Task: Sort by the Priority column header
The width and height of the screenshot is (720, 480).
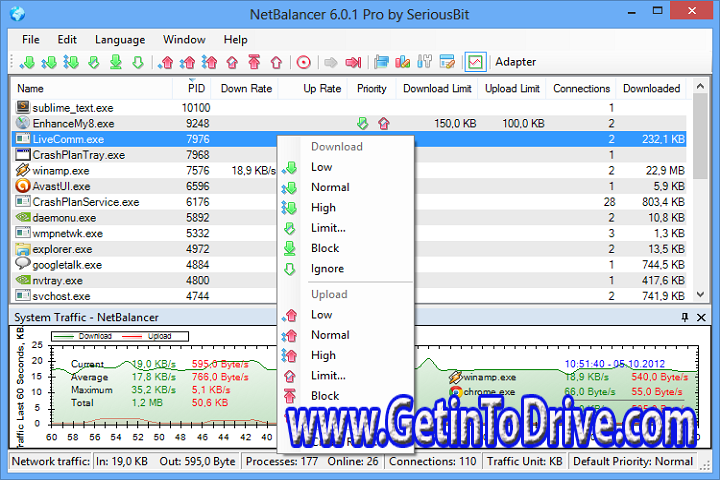Action: (x=371, y=89)
